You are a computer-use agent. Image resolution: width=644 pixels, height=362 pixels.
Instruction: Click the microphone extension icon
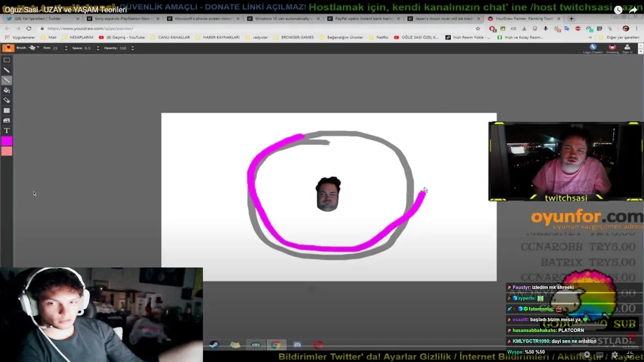coord(545,29)
